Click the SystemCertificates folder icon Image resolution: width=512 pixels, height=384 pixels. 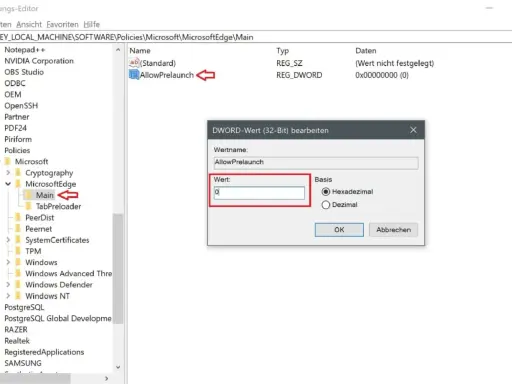(x=18, y=240)
